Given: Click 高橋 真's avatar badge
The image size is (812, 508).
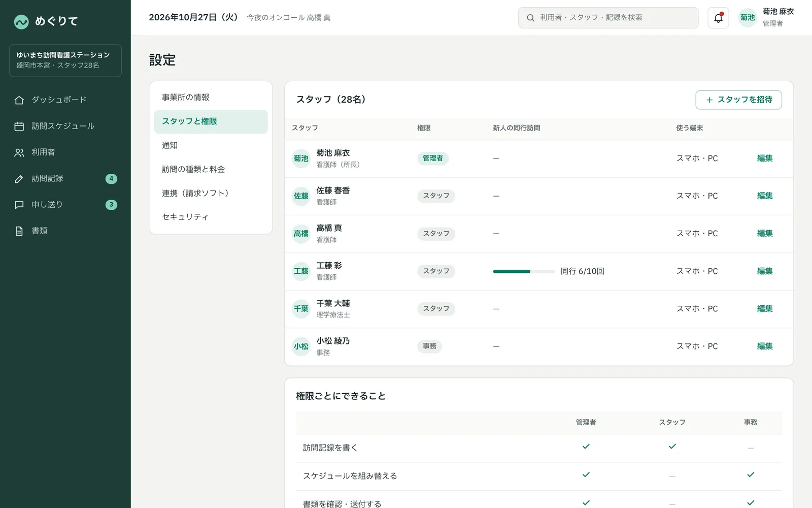Looking at the screenshot, I should (x=301, y=234).
